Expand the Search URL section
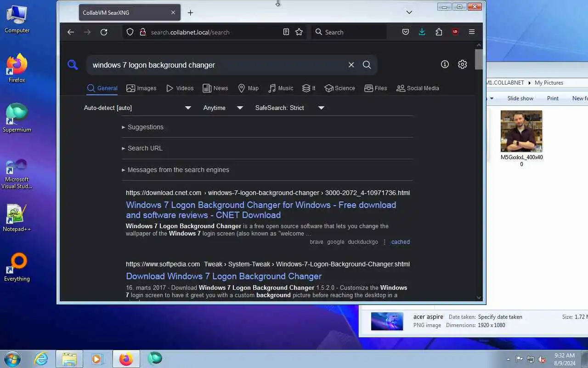 [142, 148]
